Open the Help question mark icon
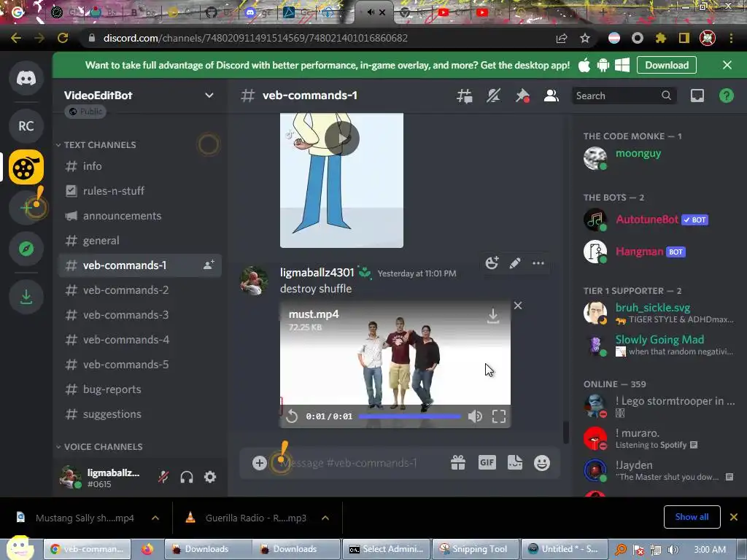Image resolution: width=747 pixels, height=560 pixels. pyautogui.click(x=726, y=96)
